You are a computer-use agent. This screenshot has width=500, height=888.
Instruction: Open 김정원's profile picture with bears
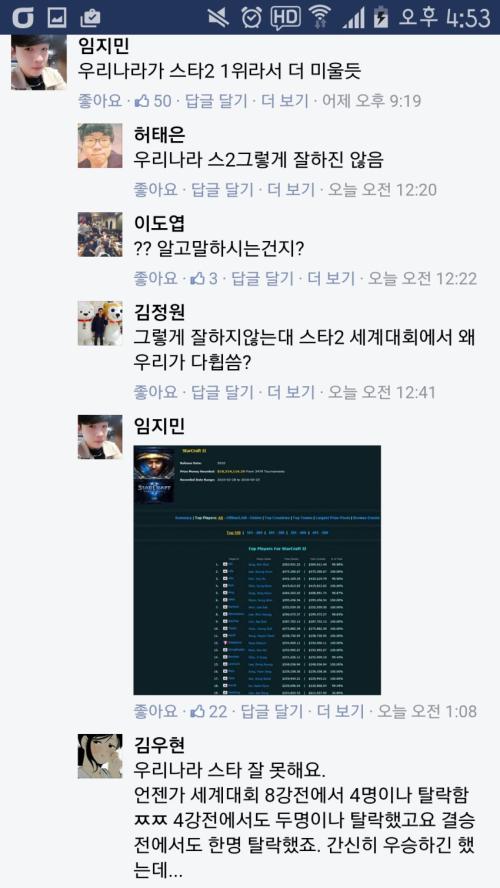pos(100,323)
